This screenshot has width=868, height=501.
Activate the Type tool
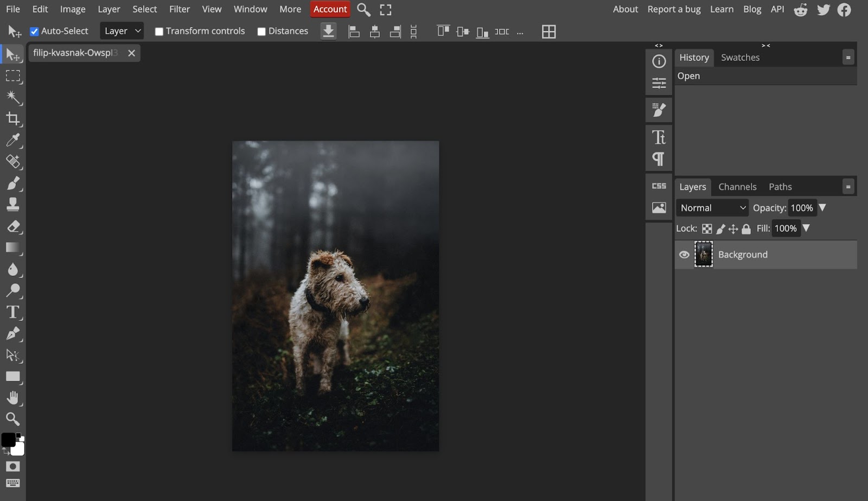pyautogui.click(x=13, y=312)
